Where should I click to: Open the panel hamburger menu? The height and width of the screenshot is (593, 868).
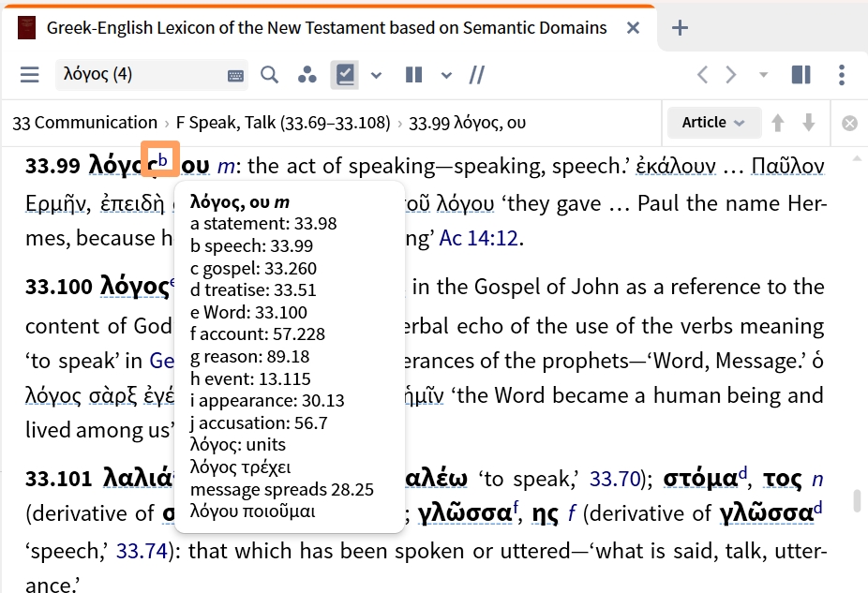pyautogui.click(x=29, y=75)
